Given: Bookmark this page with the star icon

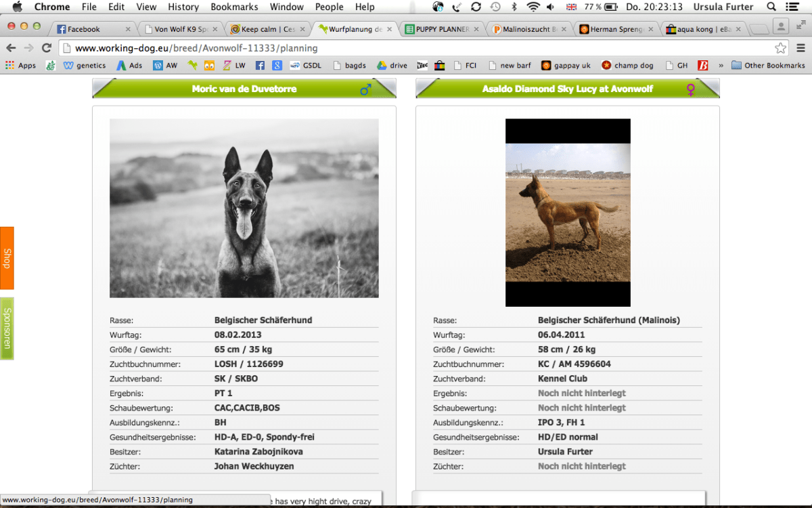Looking at the screenshot, I should (x=780, y=48).
